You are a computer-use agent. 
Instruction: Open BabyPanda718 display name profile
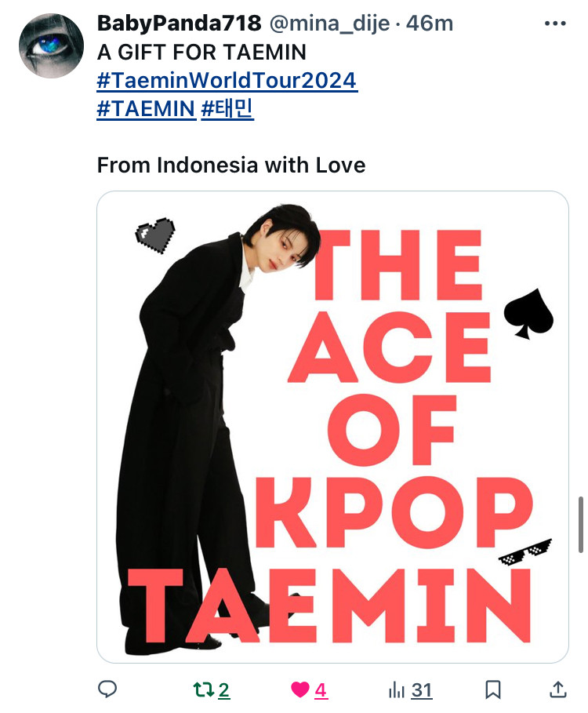click(x=180, y=24)
